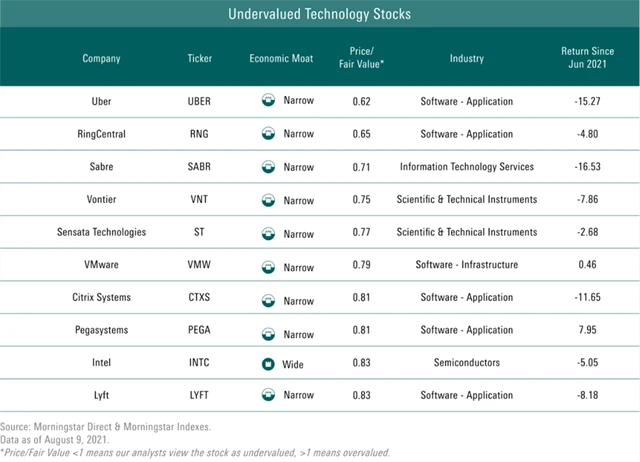Click the Company column header
Image resolution: width=640 pixels, height=462 pixels.
pos(101,58)
